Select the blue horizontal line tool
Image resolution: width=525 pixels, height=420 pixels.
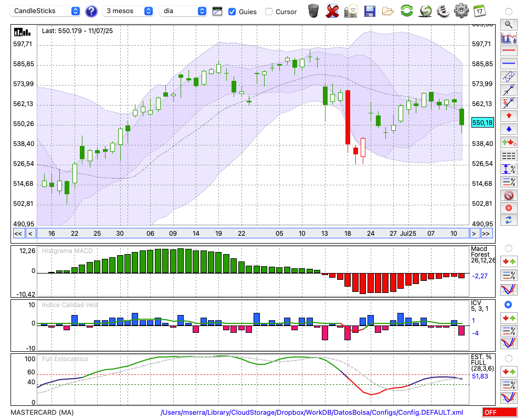click(509, 64)
